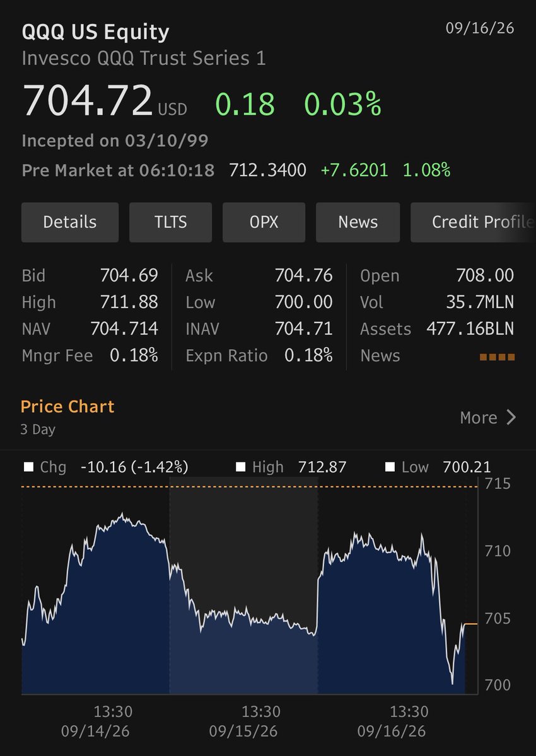
Task: Select the pre market price 712.3400
Action: point(267,170)
